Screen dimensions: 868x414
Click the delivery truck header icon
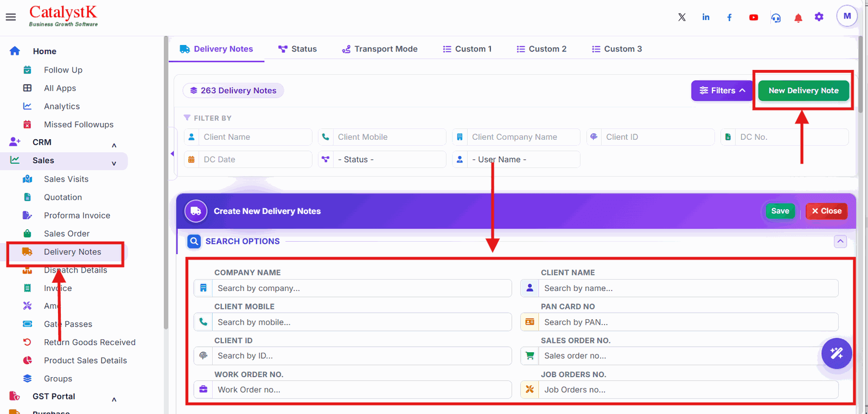(x=196, y=211)
